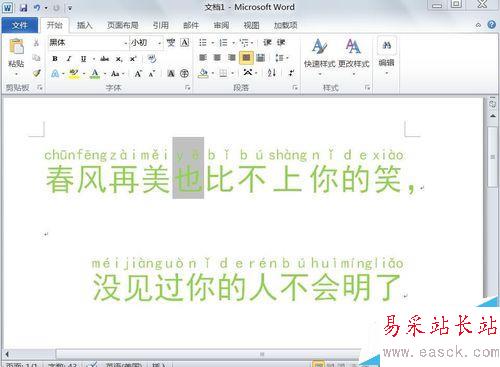Increase paragraph indent

pyautogui.click(x=281, y=43)
